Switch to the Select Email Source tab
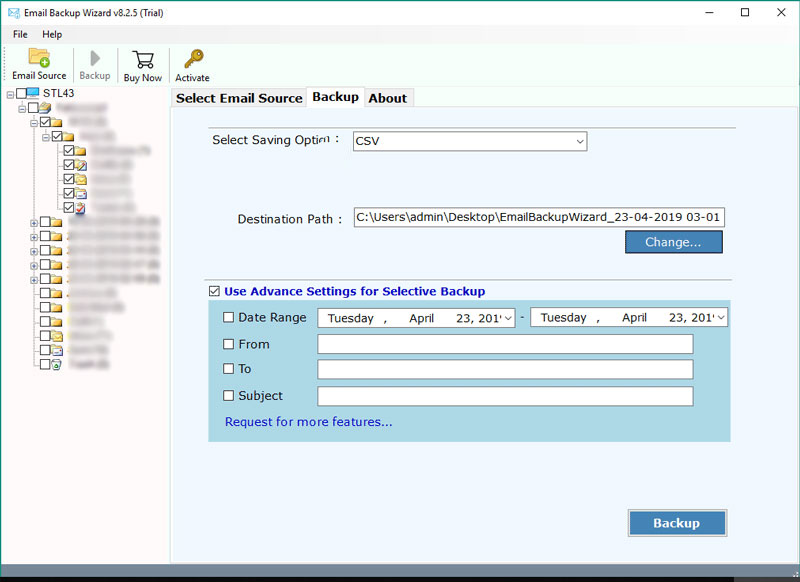 (x=239, y=98)
